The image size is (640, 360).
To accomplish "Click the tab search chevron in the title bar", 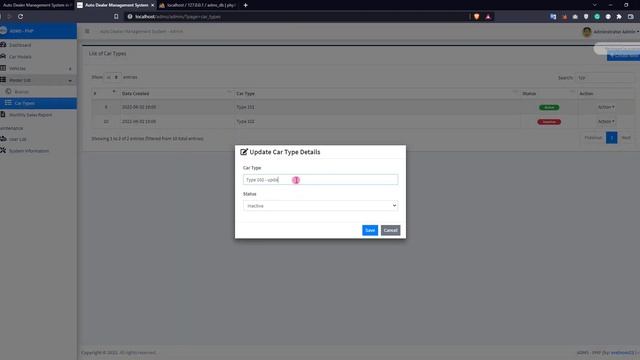I will 594,5.
